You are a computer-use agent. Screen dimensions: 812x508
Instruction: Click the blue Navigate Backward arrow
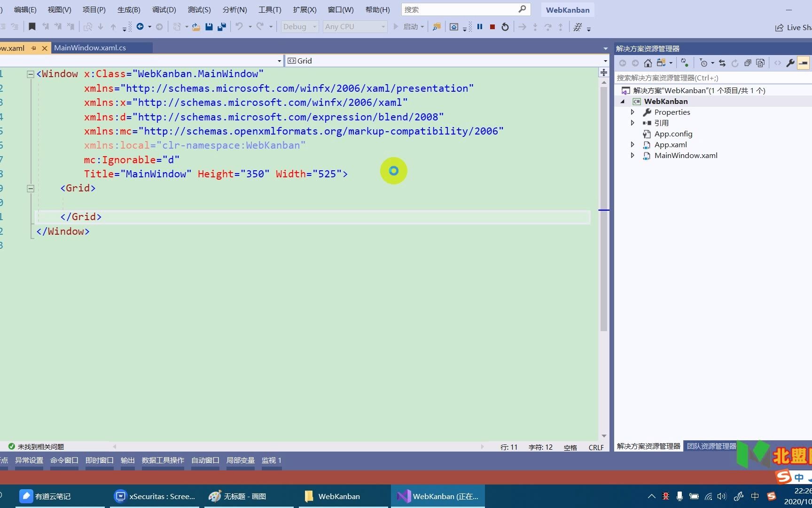coord(140,27)
